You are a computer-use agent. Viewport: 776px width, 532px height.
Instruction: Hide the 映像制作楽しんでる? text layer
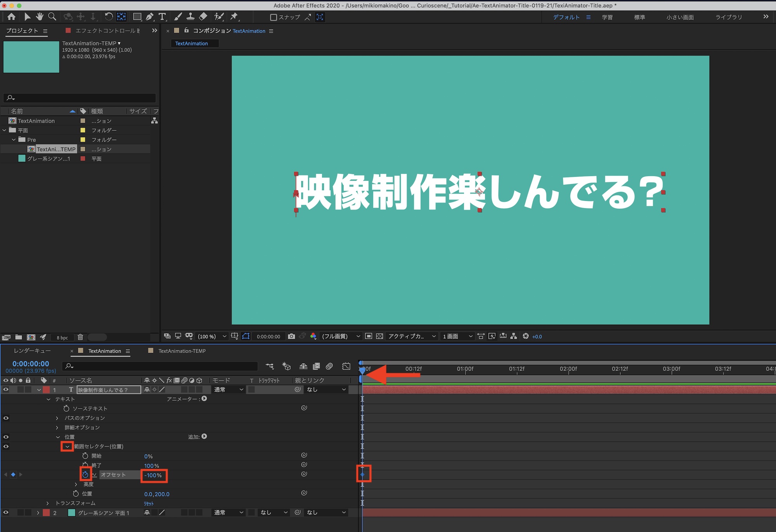click(6, 390)
